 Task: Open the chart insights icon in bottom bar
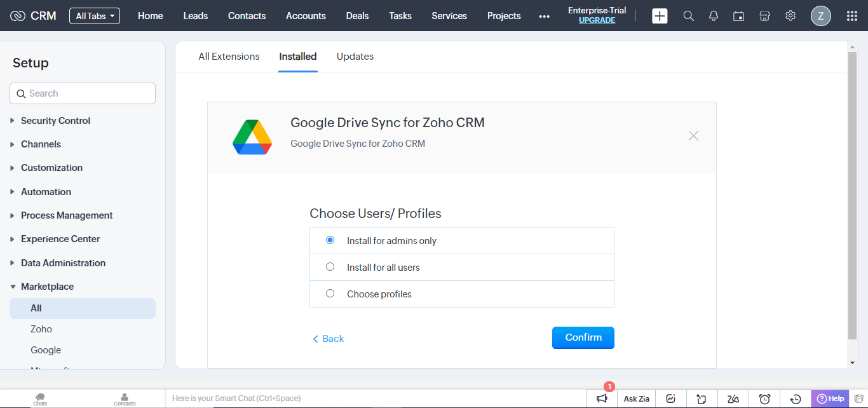tap(671, 398)
